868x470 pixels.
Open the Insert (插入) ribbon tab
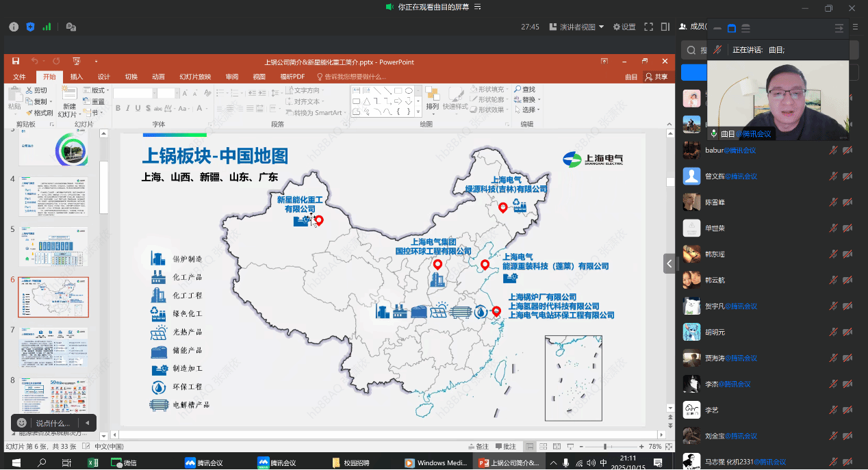[77, 77]
